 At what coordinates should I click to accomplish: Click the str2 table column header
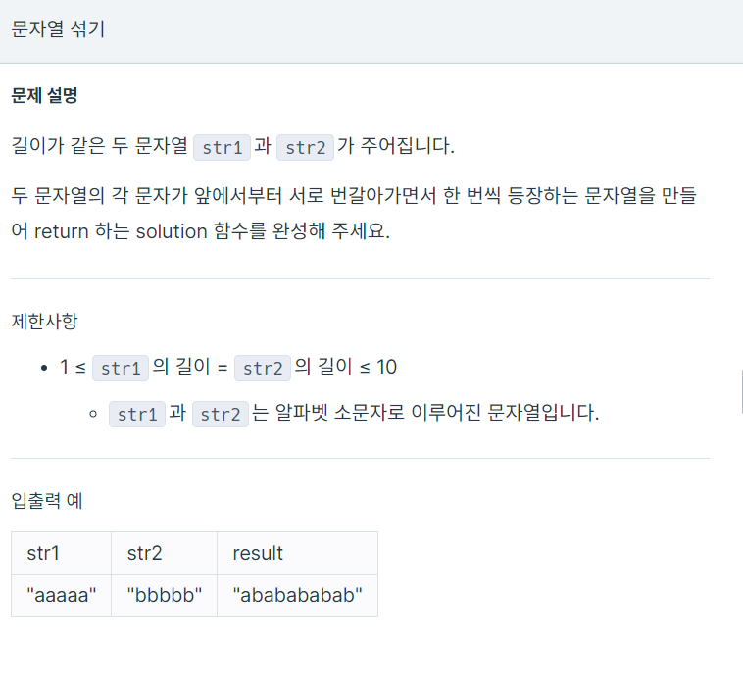click(x=164, y=553)
